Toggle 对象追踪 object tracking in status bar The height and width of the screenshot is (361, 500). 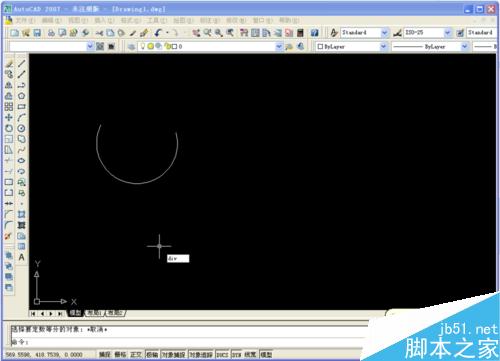[x=201, y=354]
